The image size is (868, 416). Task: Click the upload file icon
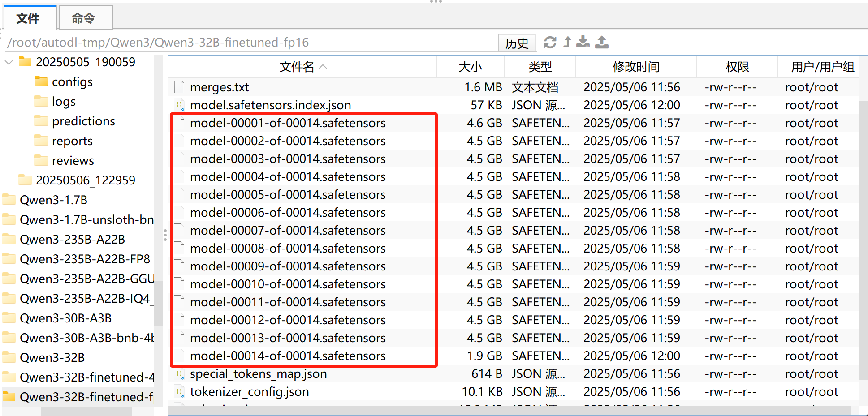click(602, 42)
